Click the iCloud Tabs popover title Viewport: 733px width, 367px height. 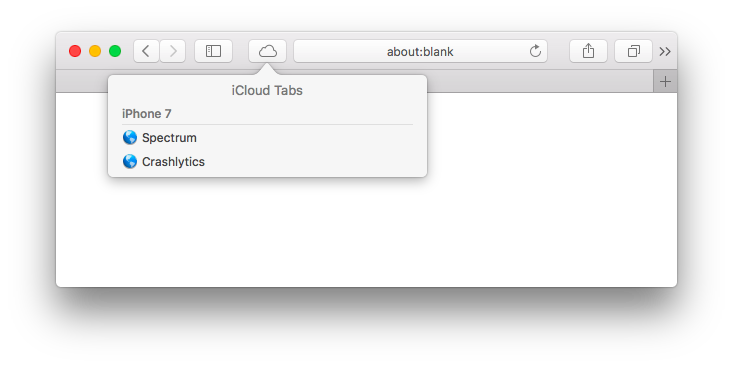click(x=267, y=90)
